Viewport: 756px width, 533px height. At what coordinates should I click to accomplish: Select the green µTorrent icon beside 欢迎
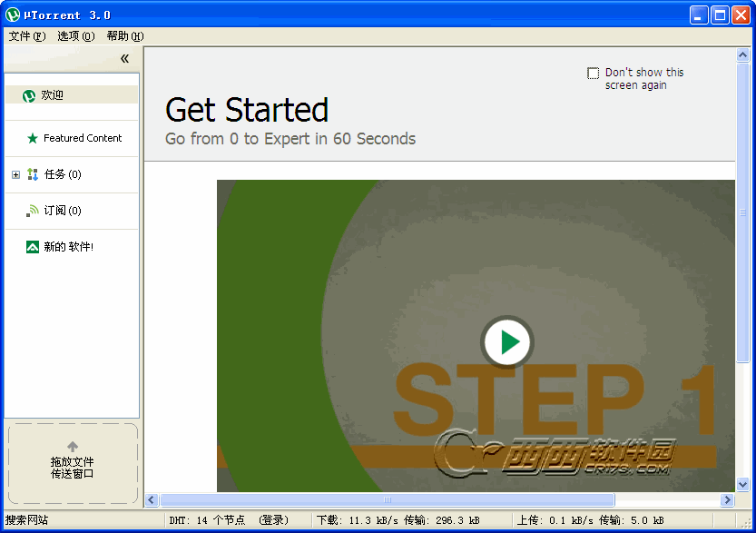point(29,95)
